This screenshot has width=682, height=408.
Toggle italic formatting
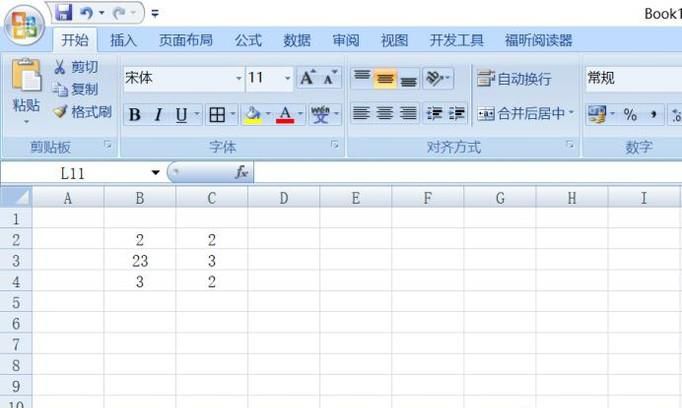(x=158, y=115)
